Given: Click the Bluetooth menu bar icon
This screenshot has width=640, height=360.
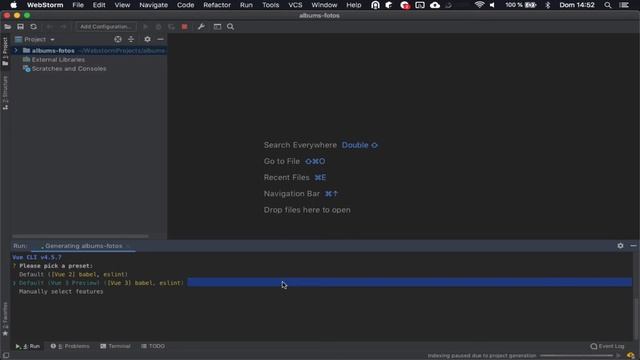Looking at the screenshot, I should coord(547,5).
